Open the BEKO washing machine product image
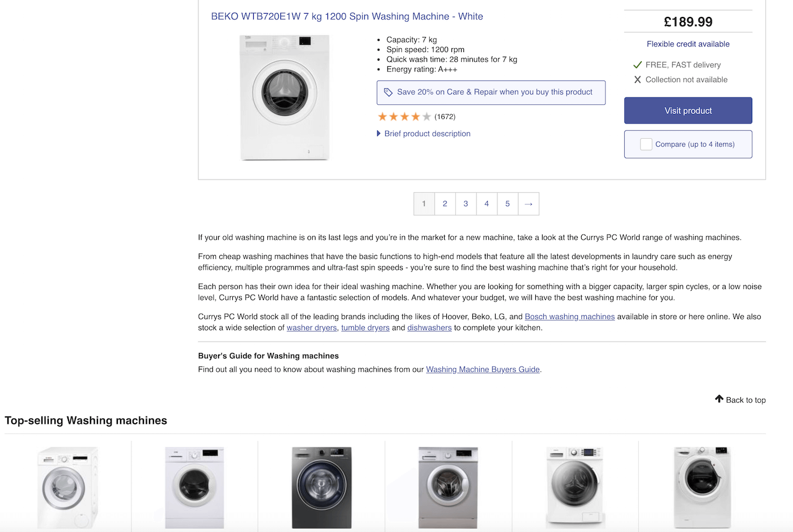 [x=284, y=97]
